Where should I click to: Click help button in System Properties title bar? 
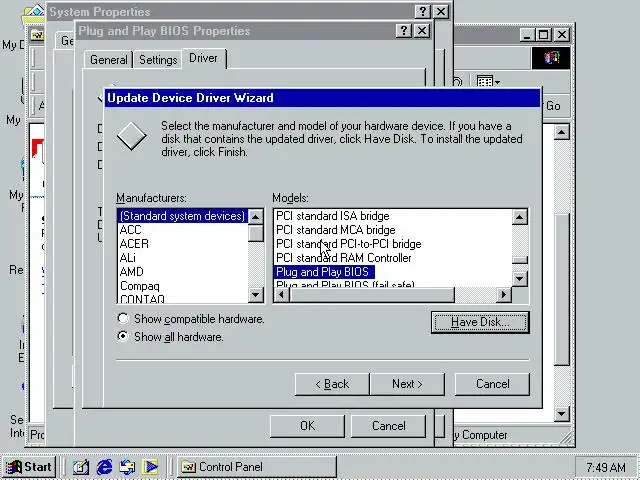coord(422,11)
